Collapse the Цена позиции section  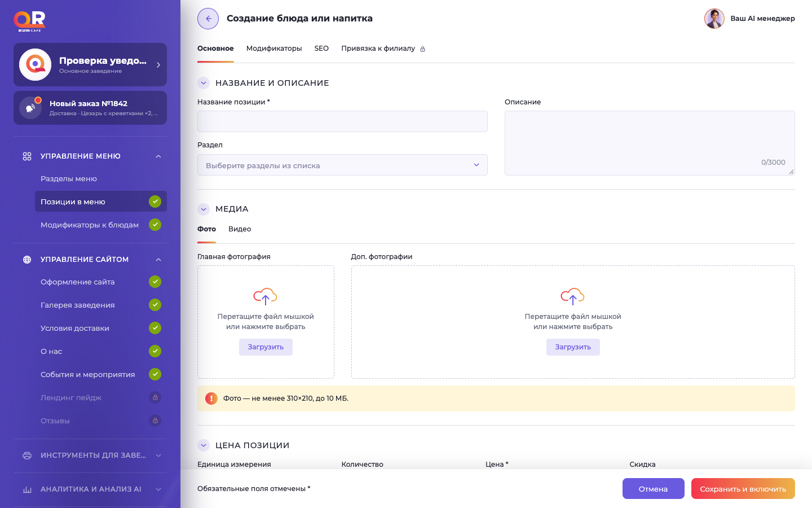[204, 445]
